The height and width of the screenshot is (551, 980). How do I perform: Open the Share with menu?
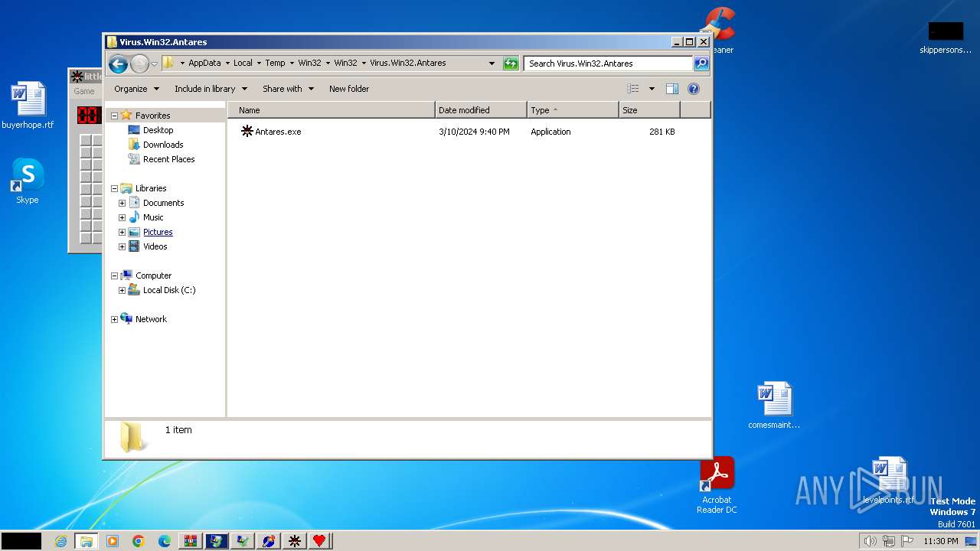click(x=288, y=89)
